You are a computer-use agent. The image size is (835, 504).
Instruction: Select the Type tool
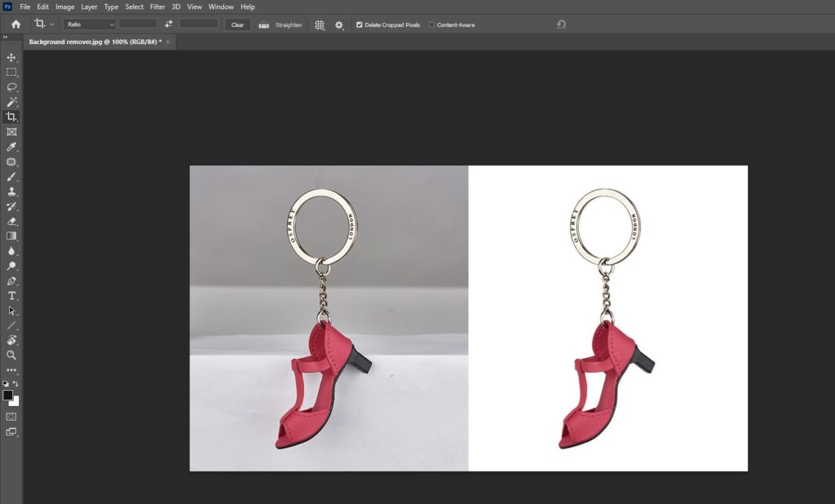(x=11, y=295)
